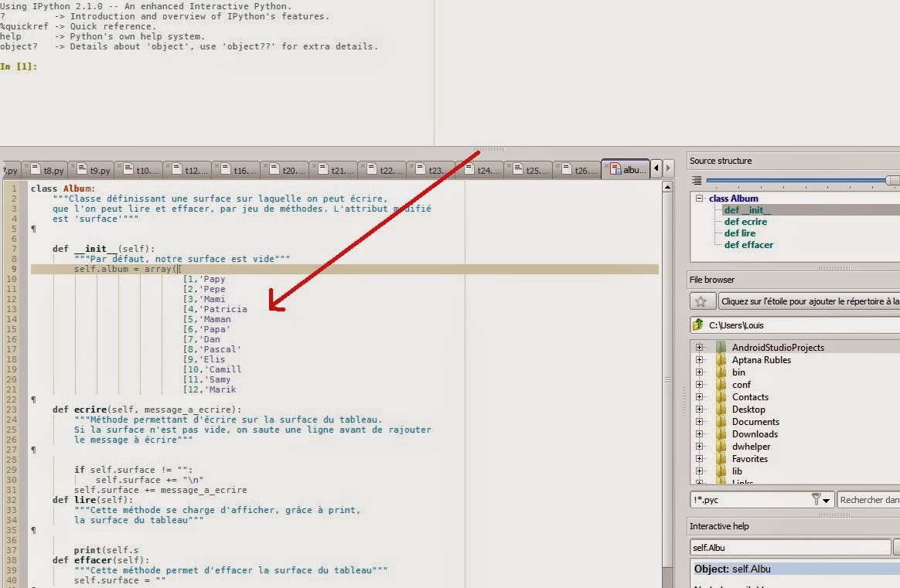Expand the Desktop folder
The image size is (900, 588).
click(699, 409)
